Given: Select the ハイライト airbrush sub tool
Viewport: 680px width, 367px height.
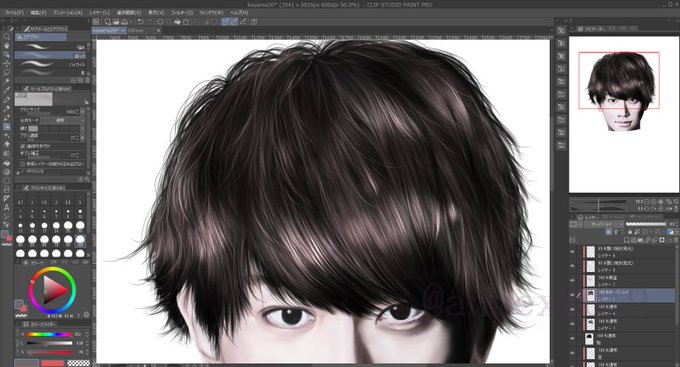Looking at the screenshot, I should [51, 64].
